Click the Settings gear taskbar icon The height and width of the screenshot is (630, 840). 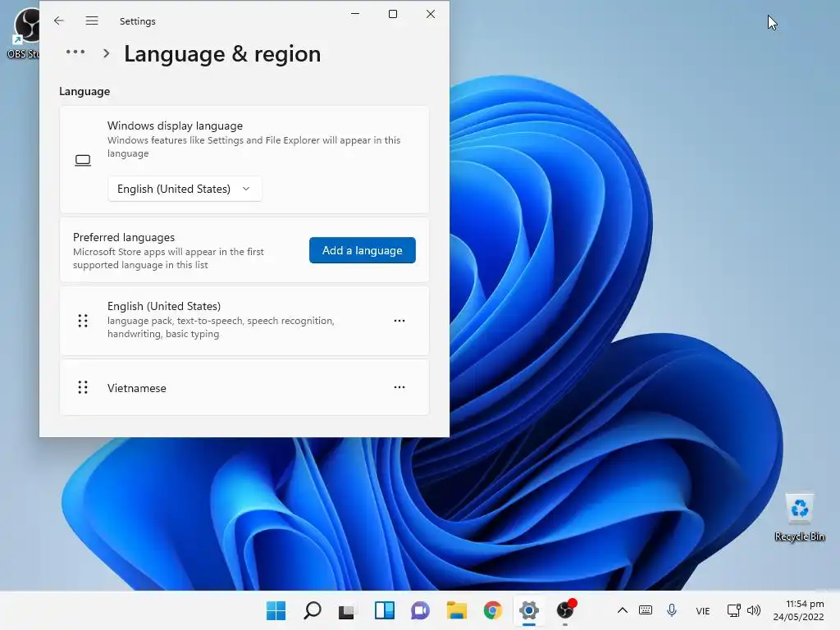click(x=529, y=610)
